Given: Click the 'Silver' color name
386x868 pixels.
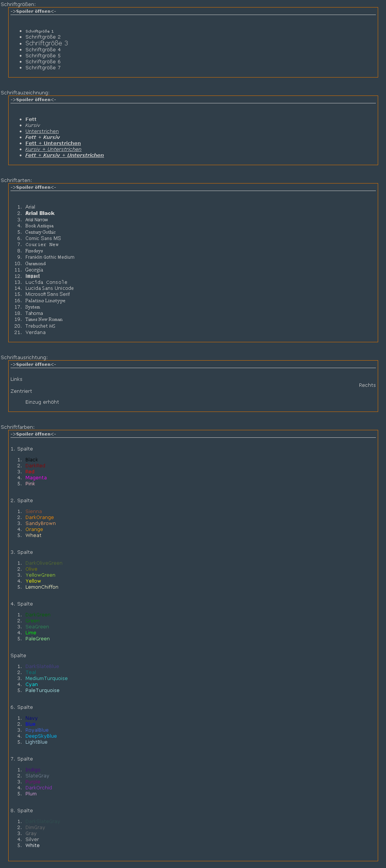Looking at the screenshot, I should (32, 840).
